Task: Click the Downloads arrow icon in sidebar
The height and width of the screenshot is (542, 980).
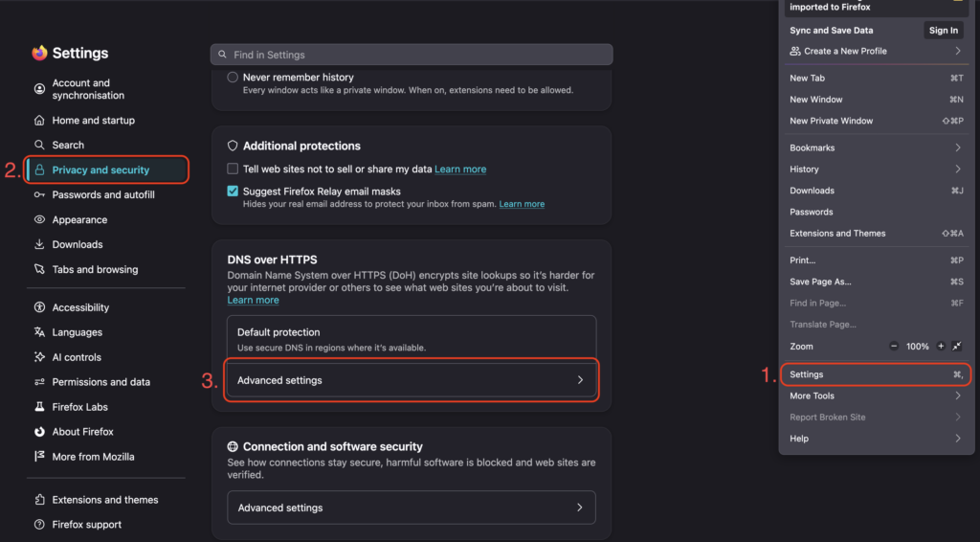Action: pyautogui.click(x=39, y=244)
